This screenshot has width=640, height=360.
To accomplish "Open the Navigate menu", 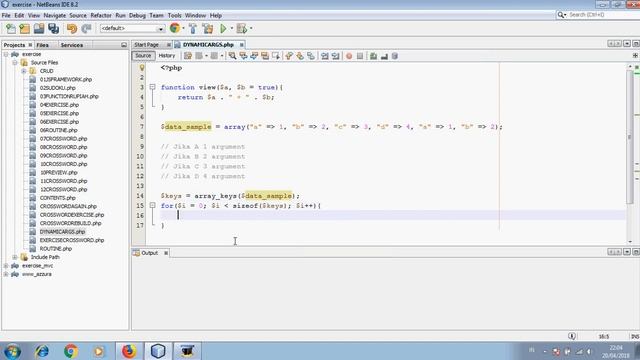I will (x=55, y=16).
